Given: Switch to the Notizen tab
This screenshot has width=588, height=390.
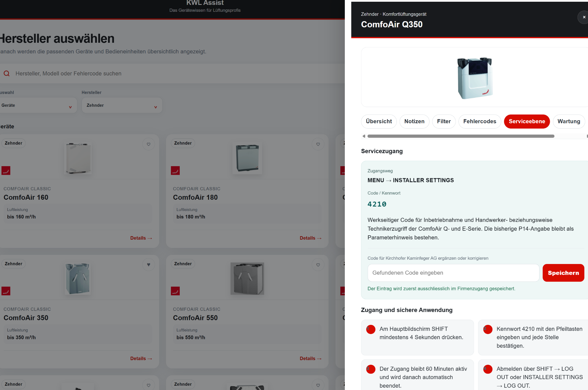Looking at the screenshot, I should click(414, 121).
